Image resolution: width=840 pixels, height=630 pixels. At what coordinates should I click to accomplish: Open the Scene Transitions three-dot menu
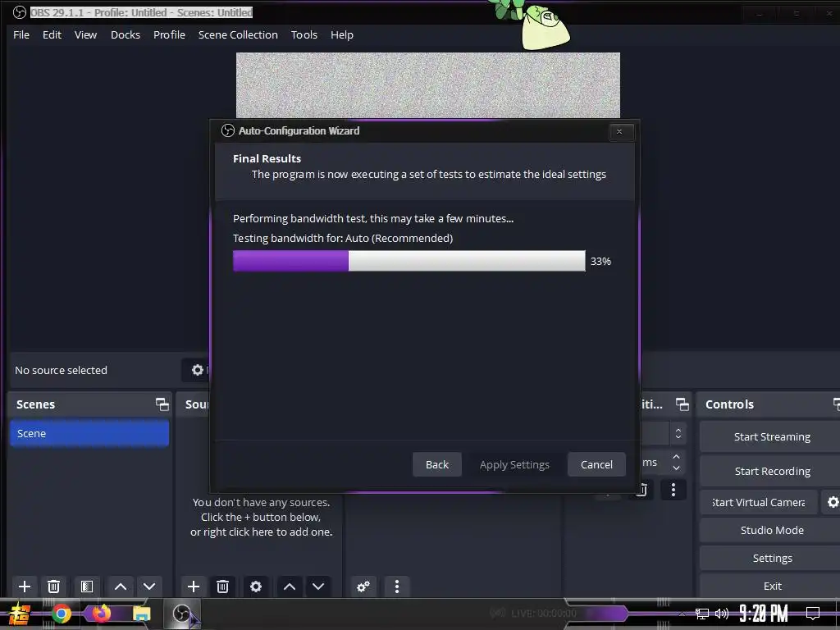coord(673,489)
